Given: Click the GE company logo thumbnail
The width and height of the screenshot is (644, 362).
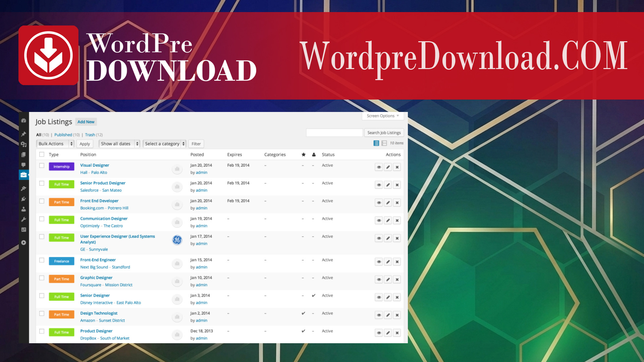Looking at the screenshot, I should pyautogui.click(x=177, y=240).
